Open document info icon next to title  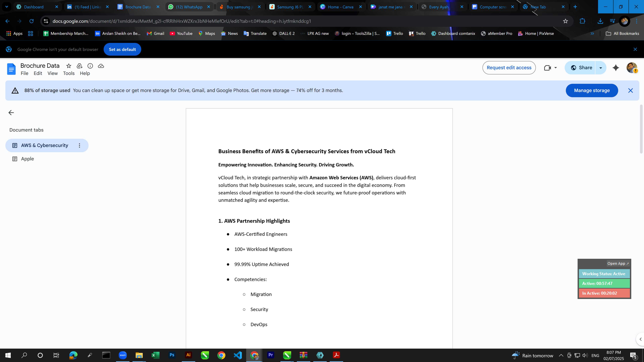(x=90, y=66)
